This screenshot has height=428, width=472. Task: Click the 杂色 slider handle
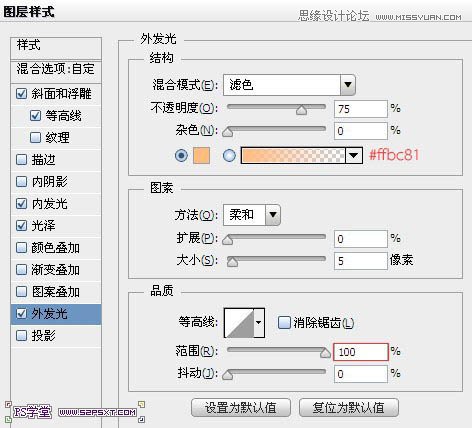[x=228, y=131]
